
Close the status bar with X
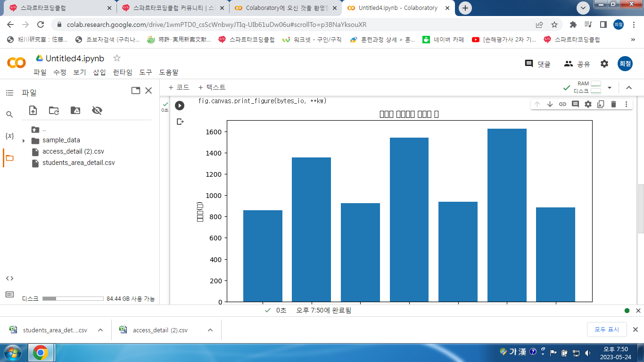[x=638, y=311]
